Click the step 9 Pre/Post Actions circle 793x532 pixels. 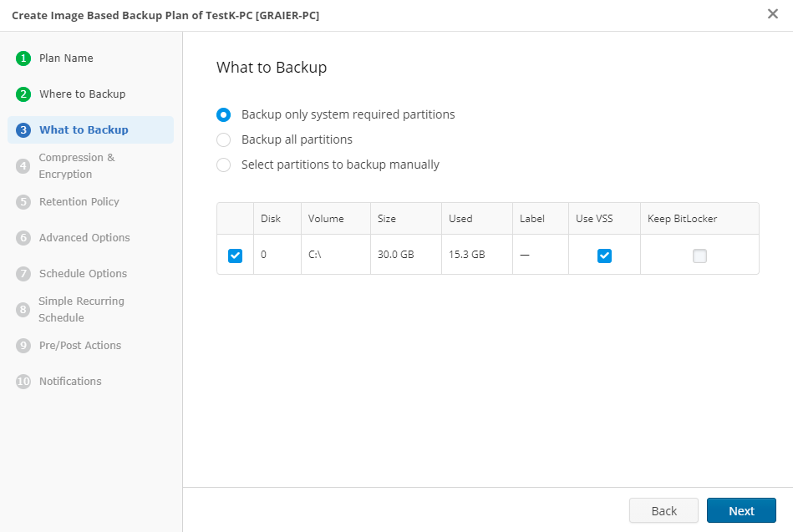pyautogui.click(x=23, y=345)
